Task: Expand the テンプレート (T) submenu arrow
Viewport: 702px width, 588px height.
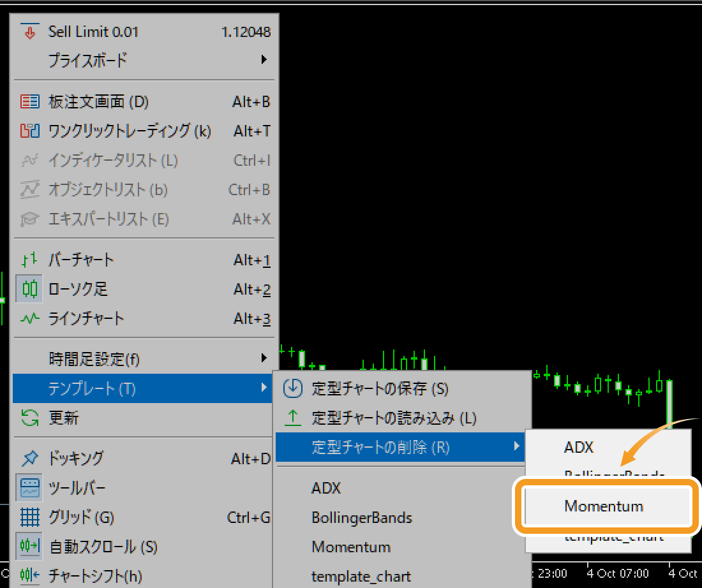Action: [x=264, y=388]
